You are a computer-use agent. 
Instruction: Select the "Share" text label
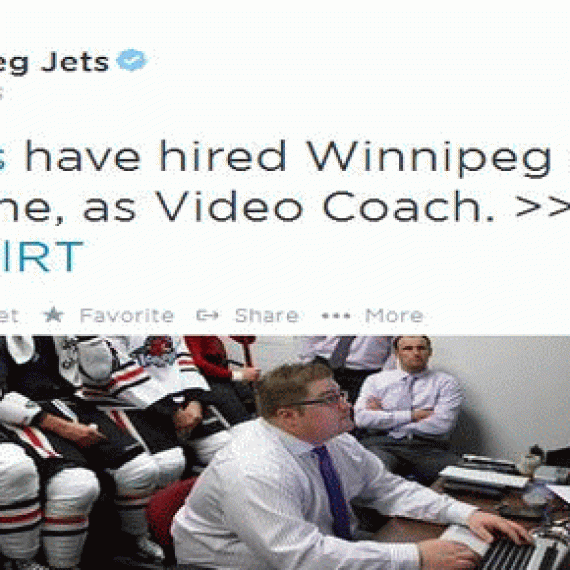(x=267, y=316)
